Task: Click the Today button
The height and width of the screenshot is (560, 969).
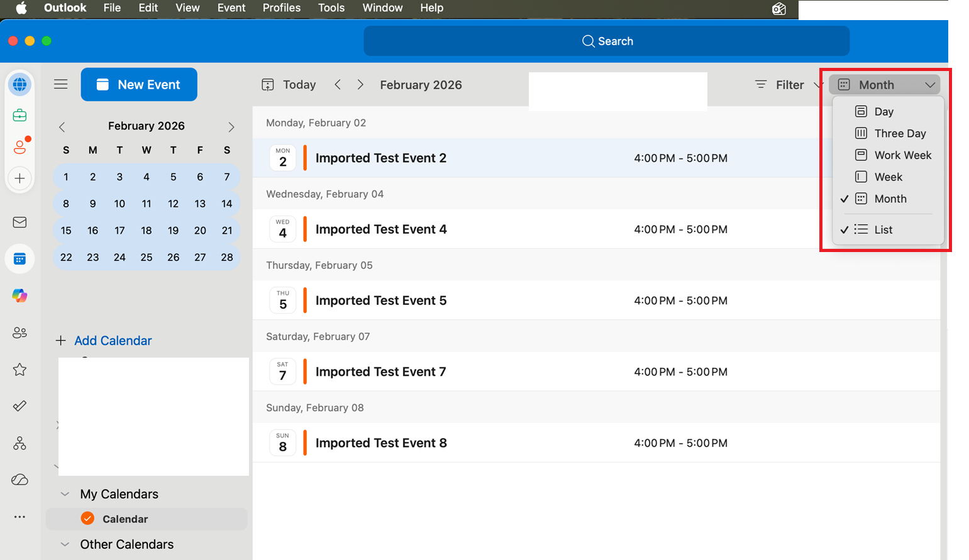Action: point(289,85)
